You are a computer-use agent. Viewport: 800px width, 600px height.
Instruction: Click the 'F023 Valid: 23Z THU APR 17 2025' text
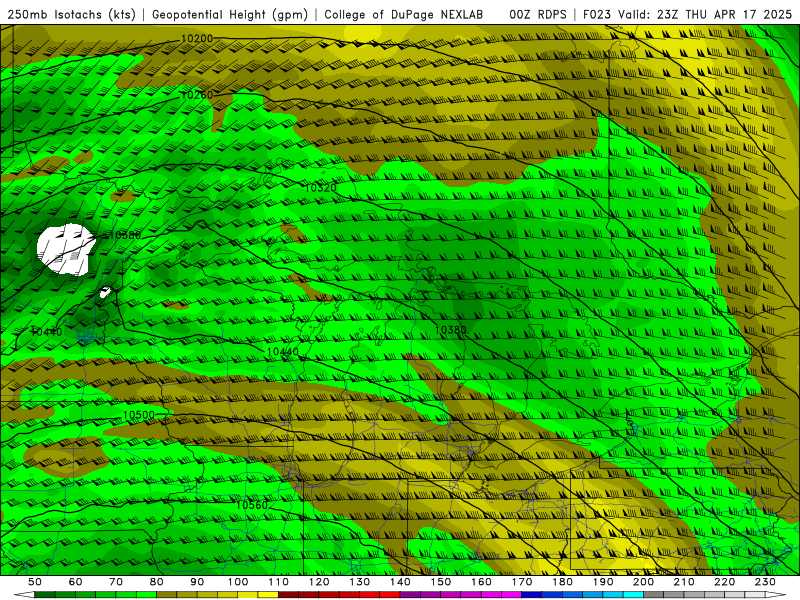point(687,15)
